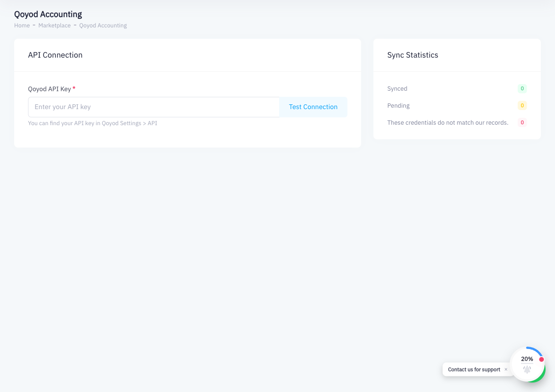
Task: Click the credentials mismatch count badge
Action: [522, 122]
